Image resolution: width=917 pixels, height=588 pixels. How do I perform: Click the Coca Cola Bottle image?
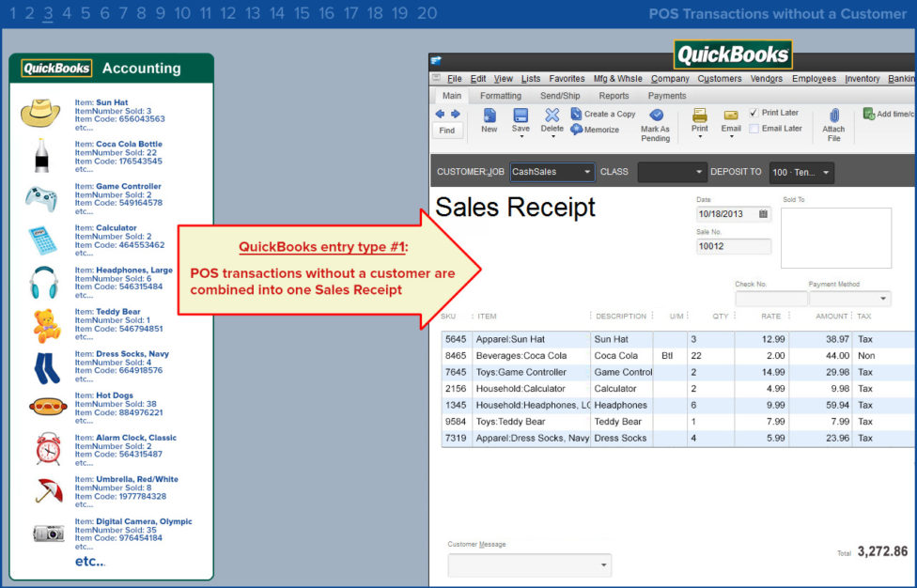[41, 155]
